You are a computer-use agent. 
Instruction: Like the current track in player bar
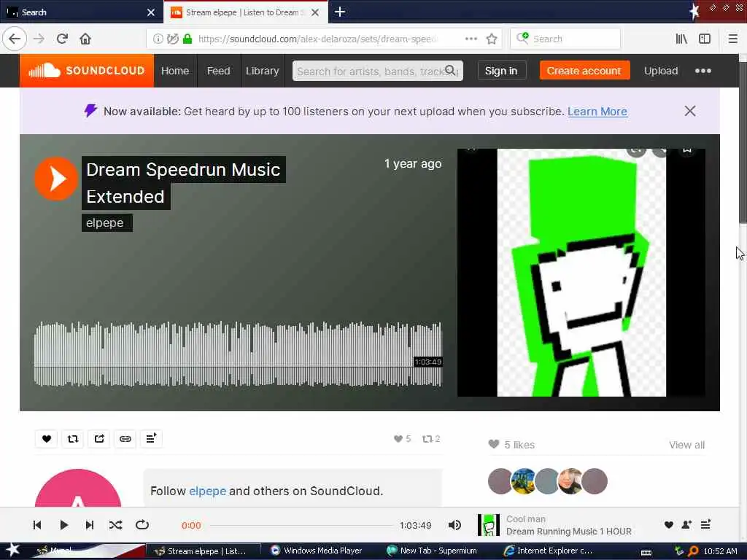coord(668,525)
